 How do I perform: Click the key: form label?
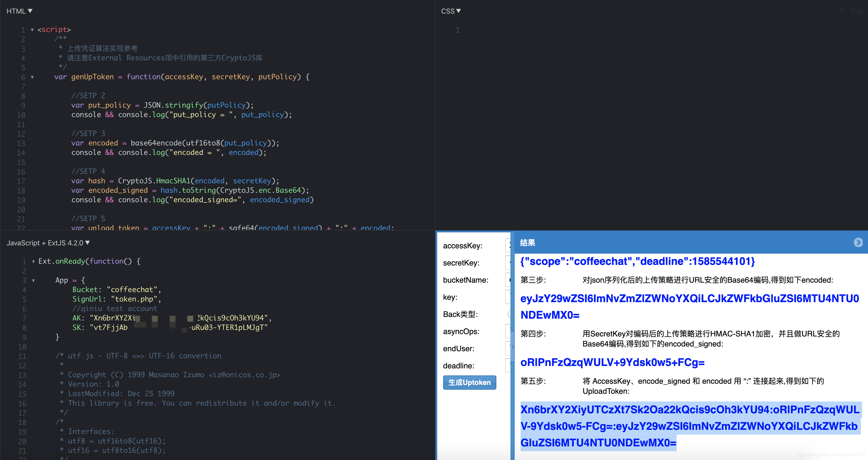(x=450, y=297)
